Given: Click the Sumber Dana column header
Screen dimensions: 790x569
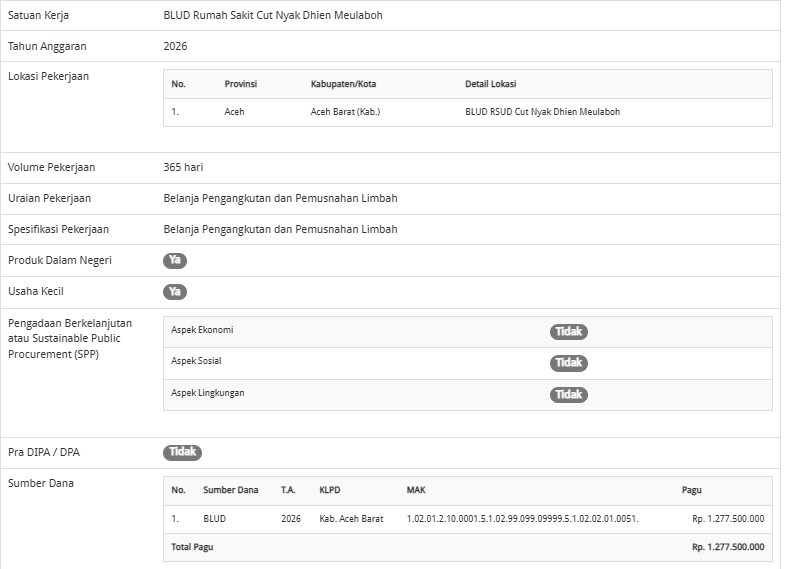Looking at the screenshot, I should point(230,490).
